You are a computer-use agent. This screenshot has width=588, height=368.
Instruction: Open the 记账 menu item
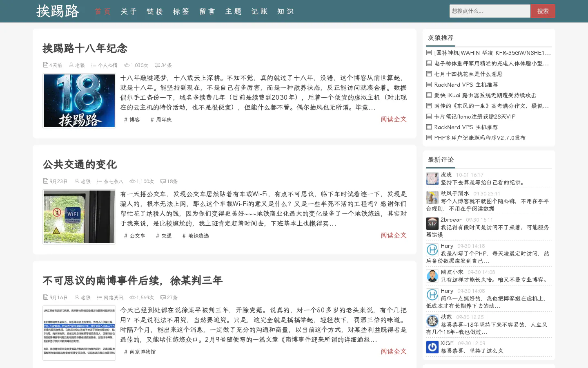click(x=259, y=11)
